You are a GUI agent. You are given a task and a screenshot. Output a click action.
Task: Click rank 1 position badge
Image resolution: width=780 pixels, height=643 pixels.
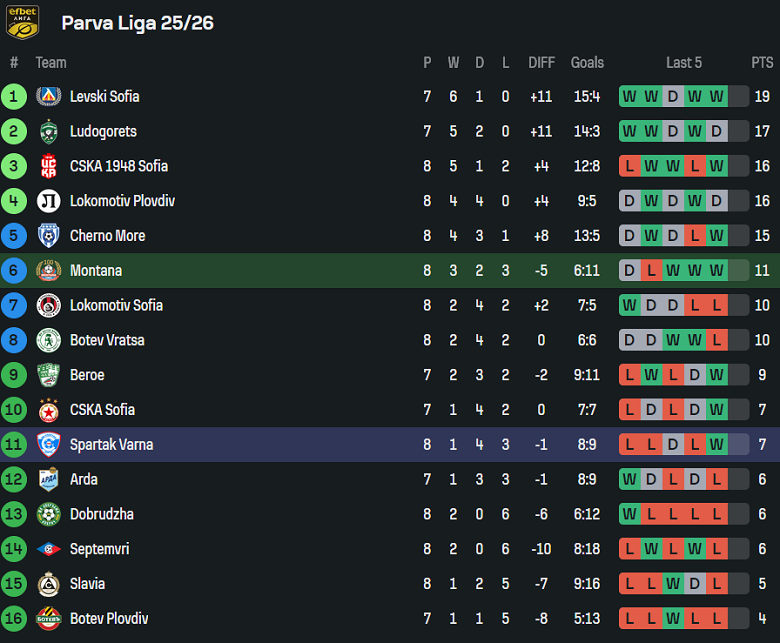pos(14,97)
